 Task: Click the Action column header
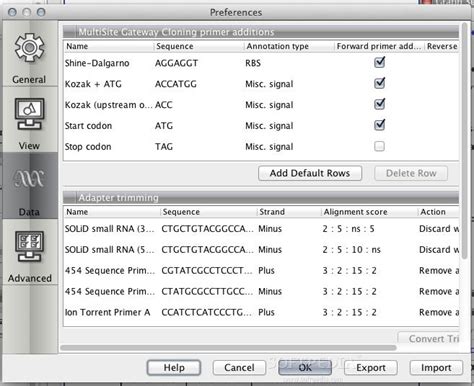point(438,212)
